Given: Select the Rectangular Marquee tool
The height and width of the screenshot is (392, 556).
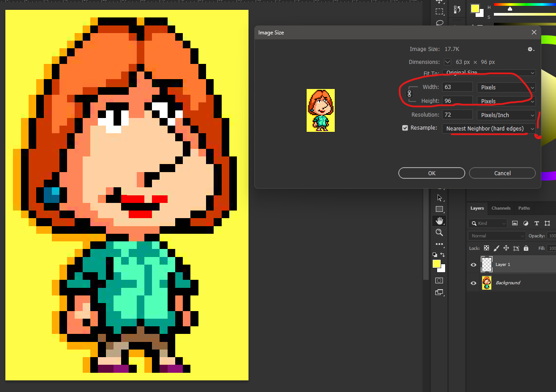Looking at the screenshot, I should coord(439,12).
